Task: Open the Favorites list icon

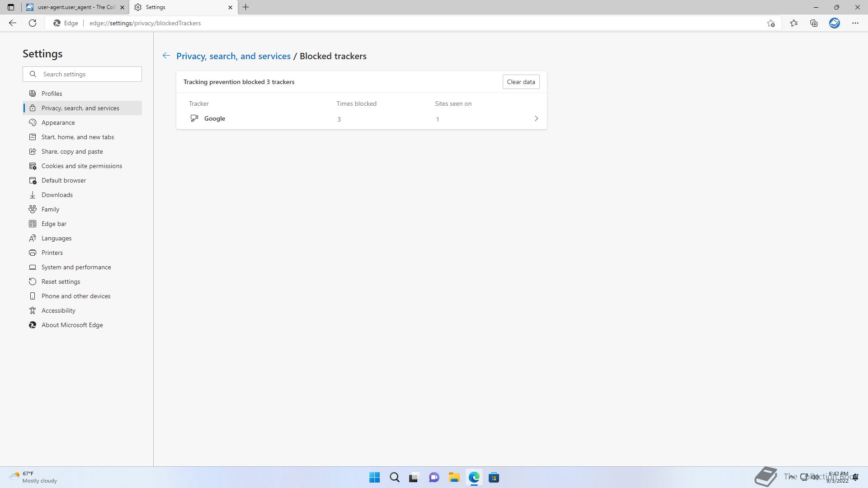Action: (x=794, y=23)
